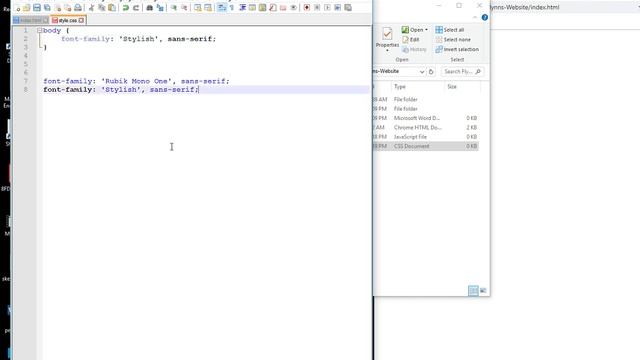
Task: Click the Open file folder icon
Action: [x=27, y=8]
